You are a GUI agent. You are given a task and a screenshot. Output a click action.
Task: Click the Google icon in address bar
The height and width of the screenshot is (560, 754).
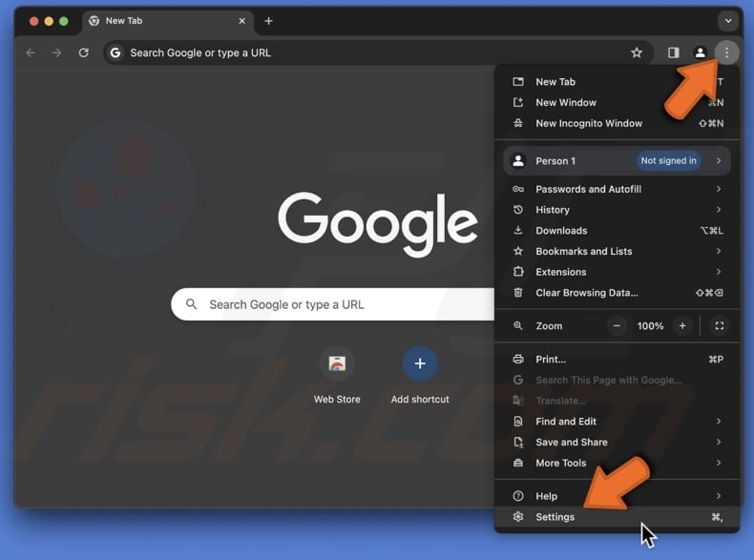(x=115, y=52)
